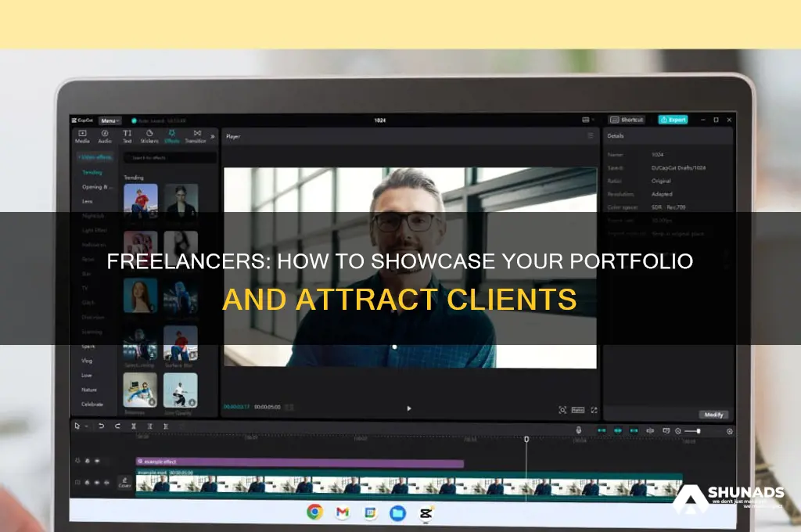Toggle the preview axis
The height and width of the screenshot is (532, 801).
[x=650, y=431]
